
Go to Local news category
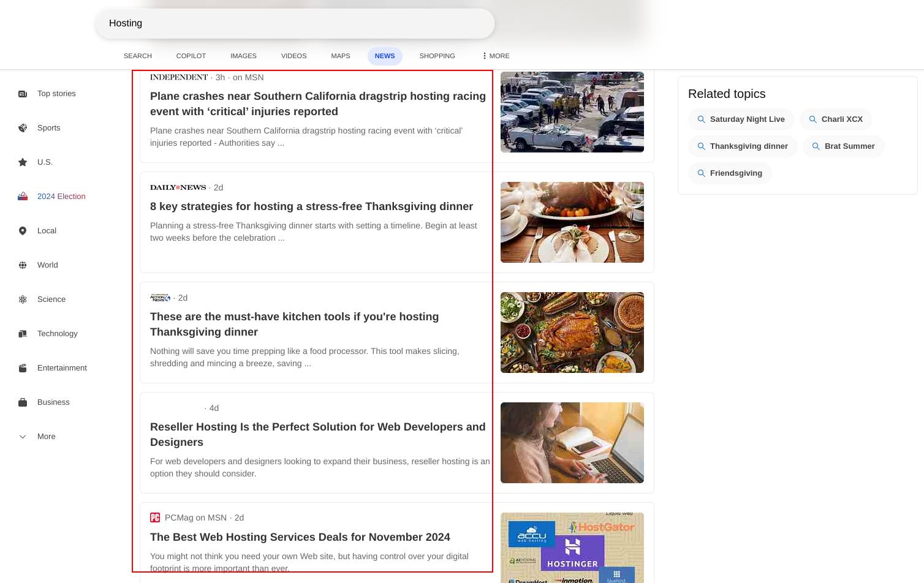[47, 231]
